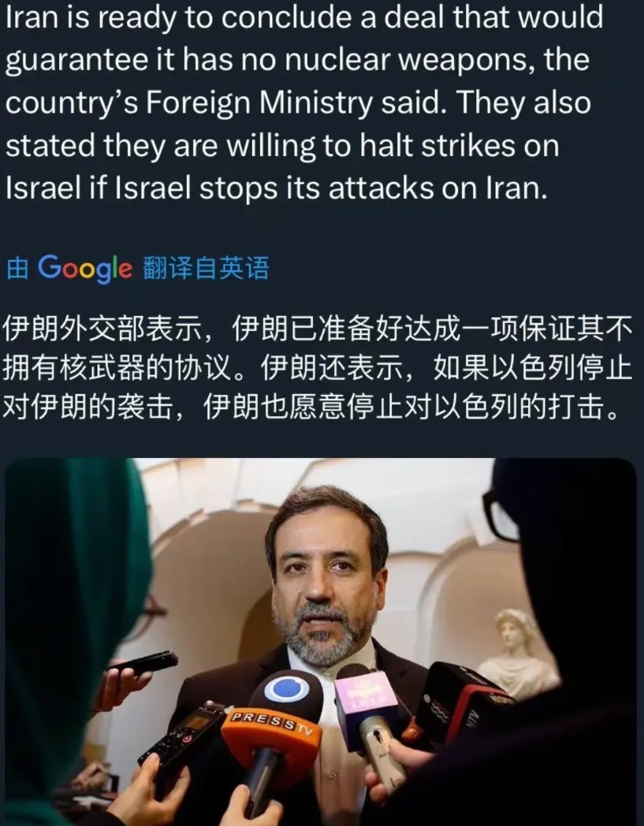The width and height of the screenshot is (644, 826).
Task: Click the blue circle logo on microphone
Action: coord(285,690)
